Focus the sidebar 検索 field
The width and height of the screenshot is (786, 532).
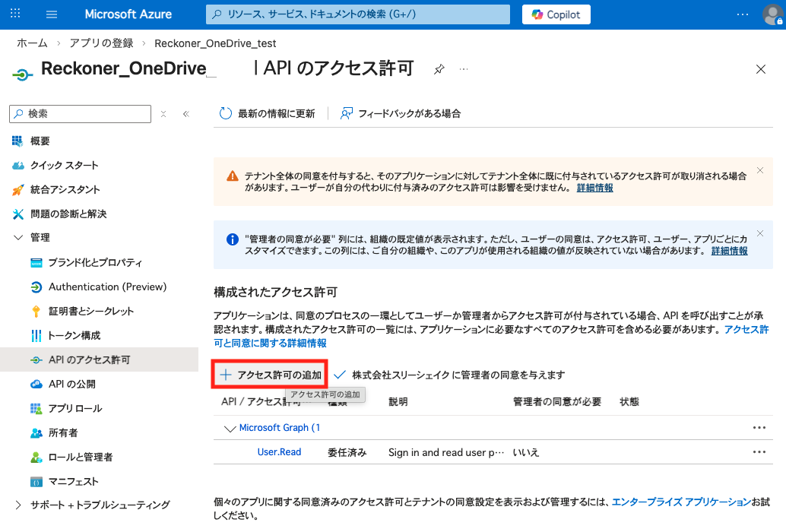[81, 114]
